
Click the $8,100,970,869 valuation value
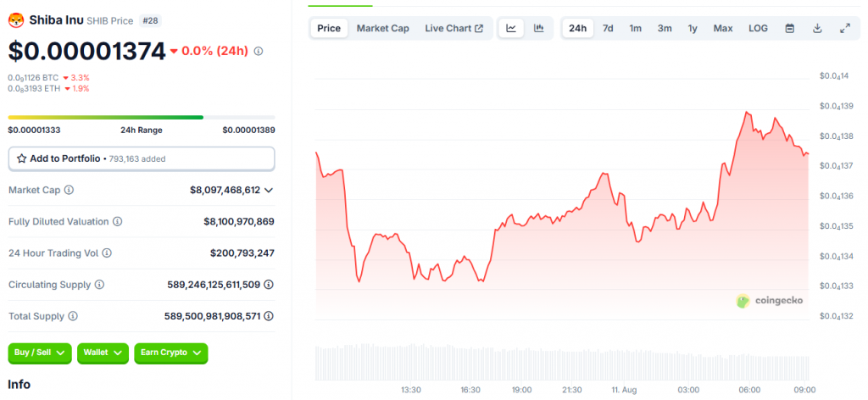239,221
